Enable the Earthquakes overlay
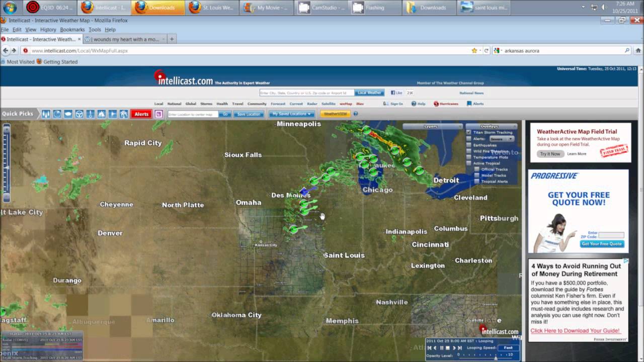Image resolution: width=644 pixels, height=362 pixels. [x=468, y=145]
